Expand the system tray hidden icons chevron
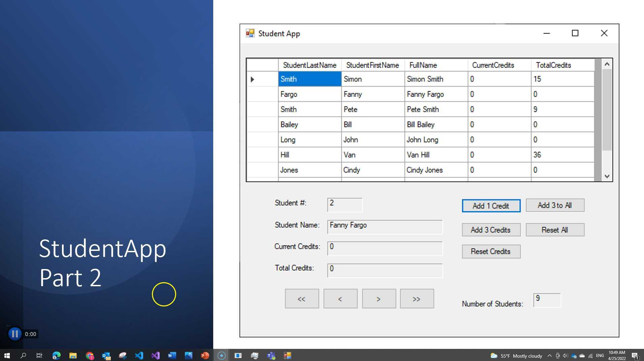Screen dimensions: 644x361 [549, 356]
